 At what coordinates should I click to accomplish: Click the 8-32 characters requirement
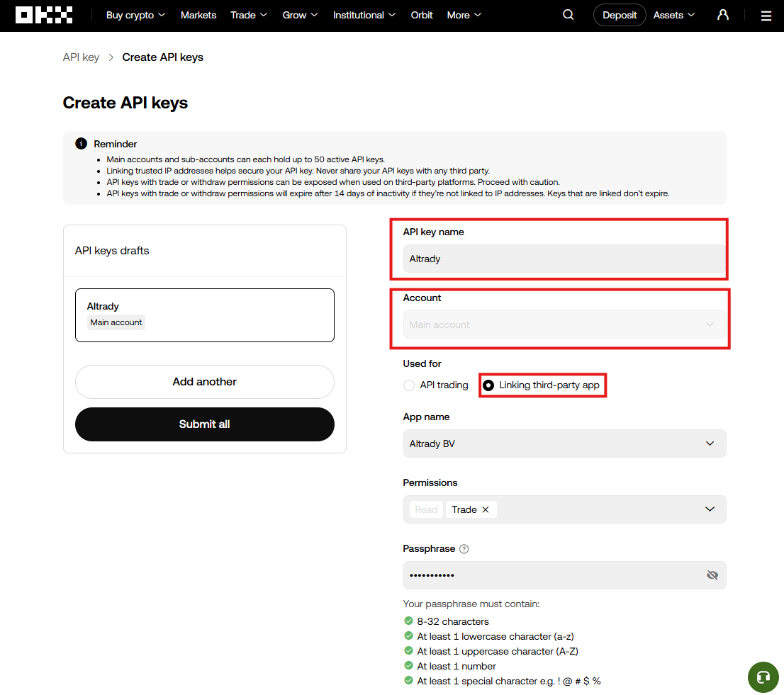pyautogui.click(x=452, y=621)
